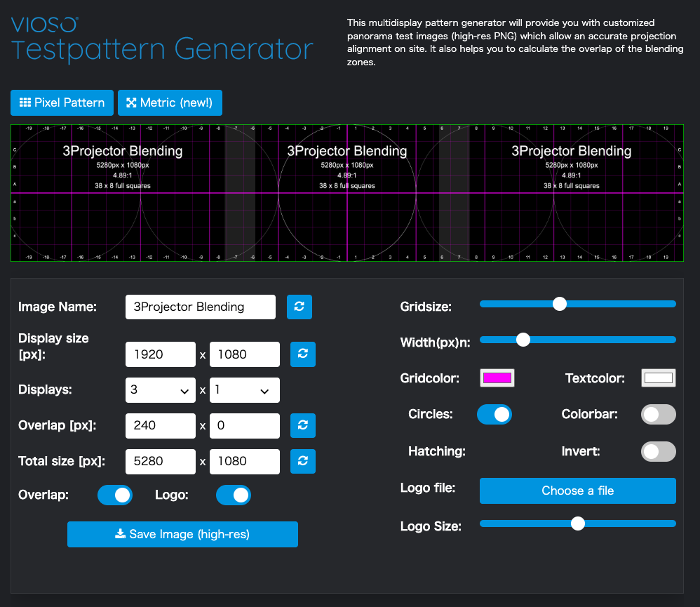Click the display width field showing 1920

click(x=160, y=354)
